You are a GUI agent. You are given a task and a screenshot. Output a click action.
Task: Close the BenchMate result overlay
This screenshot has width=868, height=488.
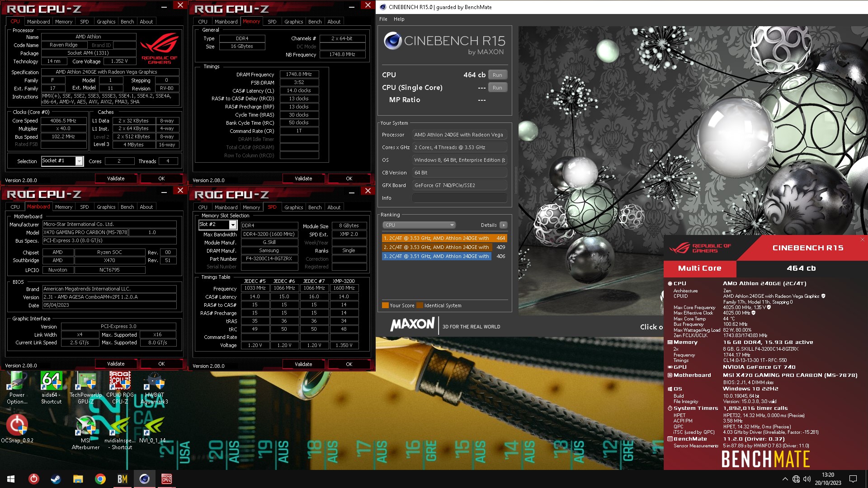tap(862, 239)
